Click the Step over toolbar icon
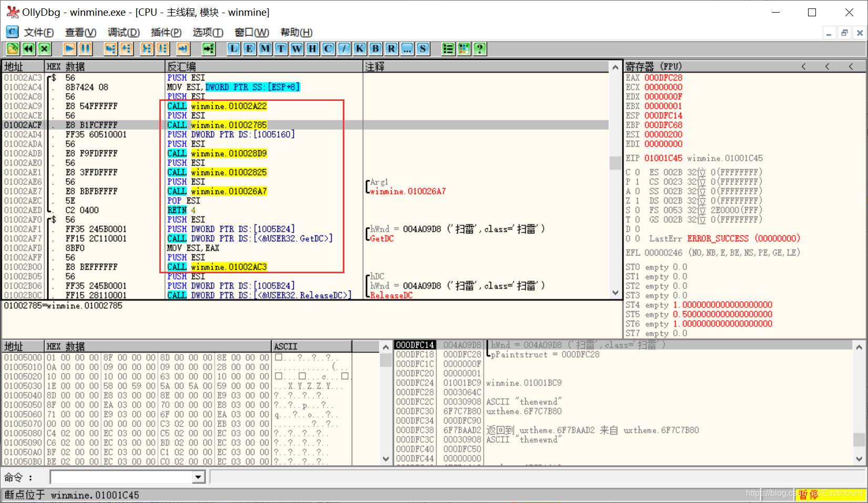Image resolution: width=868 pixels, height=503 pixels. (x=126, y=49)
